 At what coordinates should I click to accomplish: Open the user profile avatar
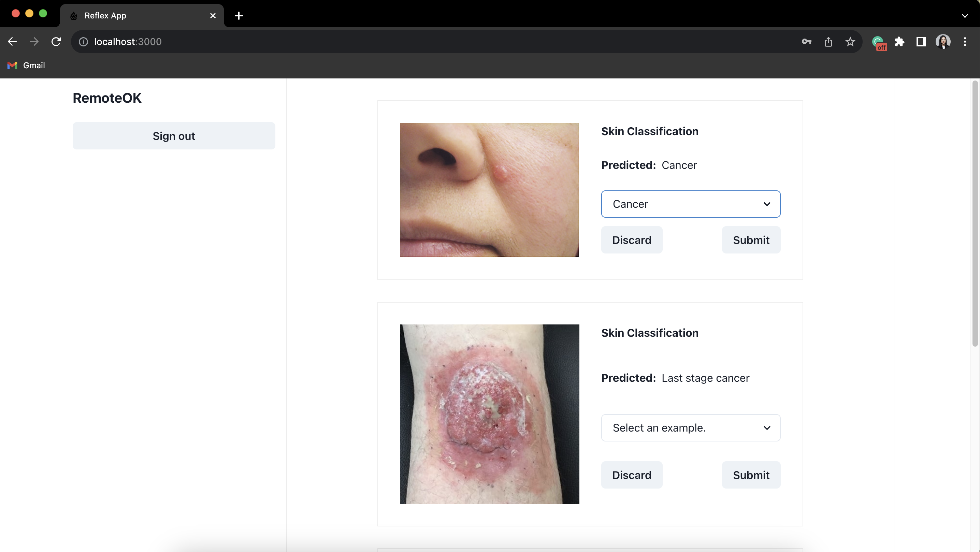pyautogui.click(x=943, y=42)
